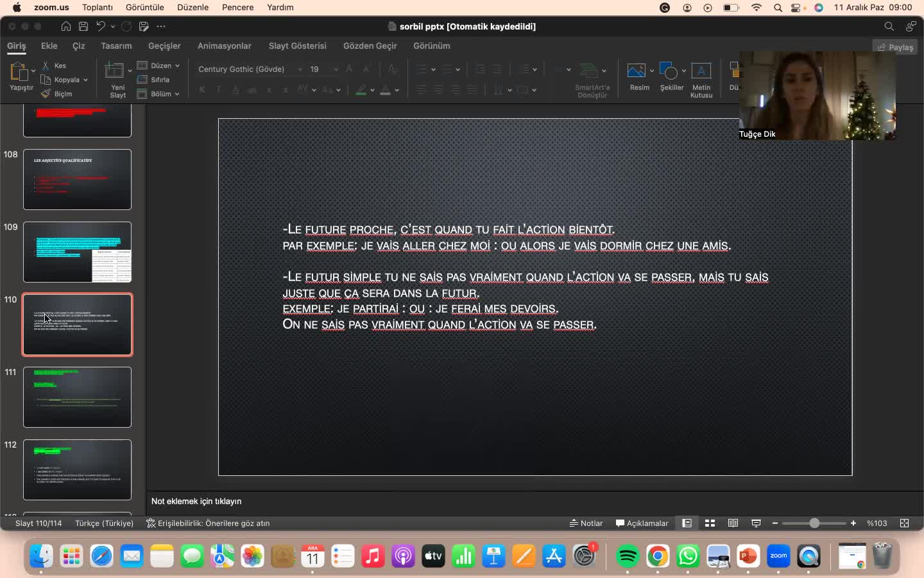
Task: Insert a text box with Metin Kutusu
Action: click(x=701, y=80)
